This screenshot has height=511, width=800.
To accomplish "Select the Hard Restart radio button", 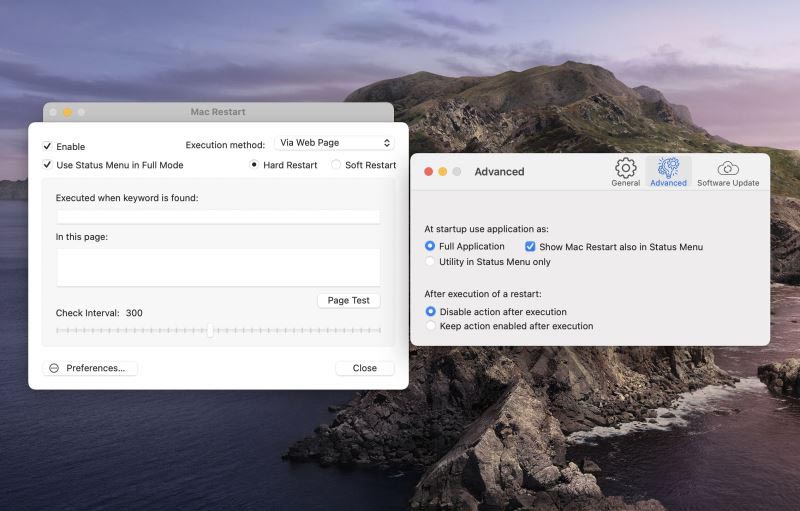I will coord(254,165).
